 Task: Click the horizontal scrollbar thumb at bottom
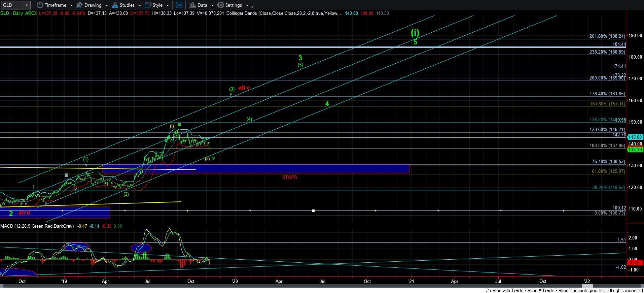coord(587,286)
